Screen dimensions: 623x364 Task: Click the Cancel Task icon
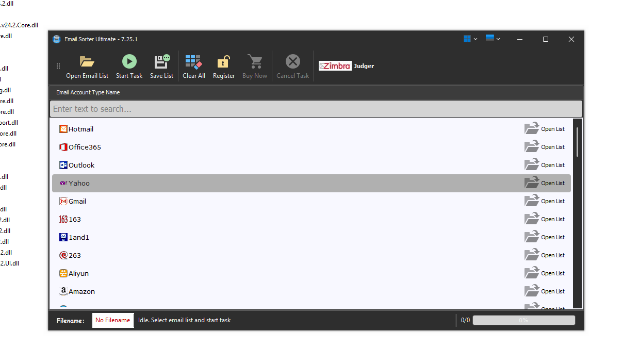(292, 60)
